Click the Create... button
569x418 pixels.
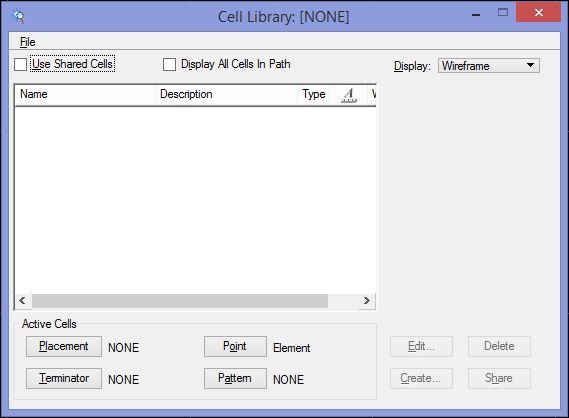point(421,378)
